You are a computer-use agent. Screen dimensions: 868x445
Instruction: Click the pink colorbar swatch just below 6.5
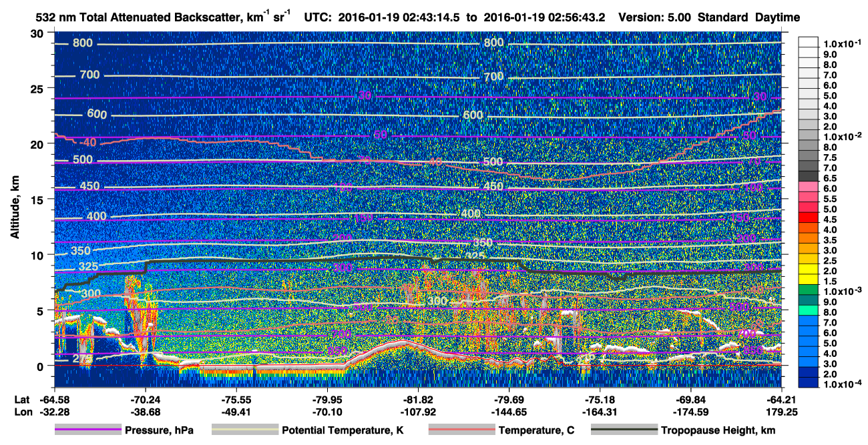(x=808, y=186)
